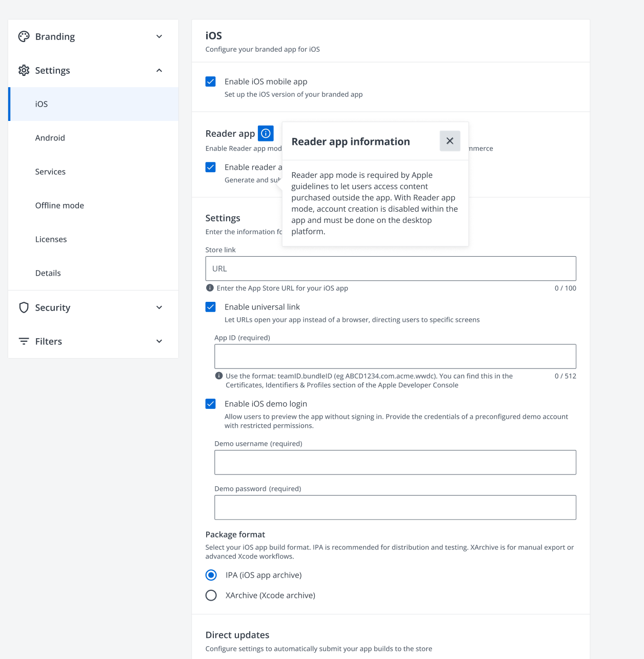Close the Reader app information popup

point(450,141)
